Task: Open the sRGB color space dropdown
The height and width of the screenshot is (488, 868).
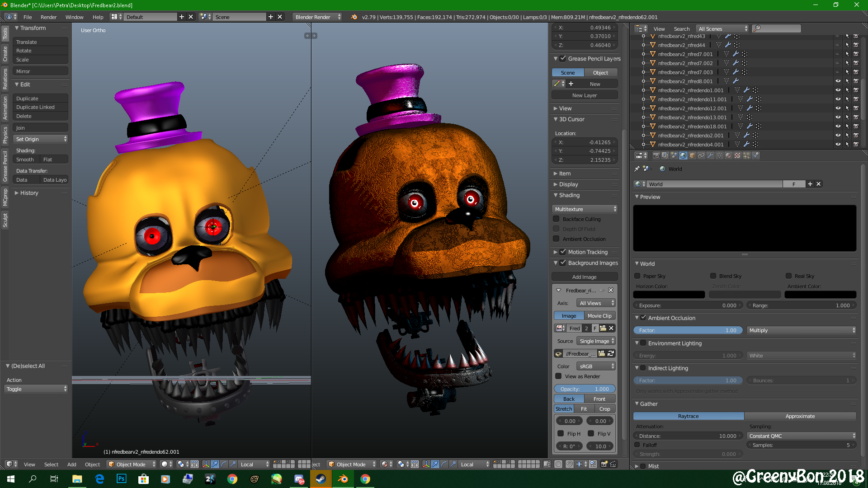Action: (596, 366)
